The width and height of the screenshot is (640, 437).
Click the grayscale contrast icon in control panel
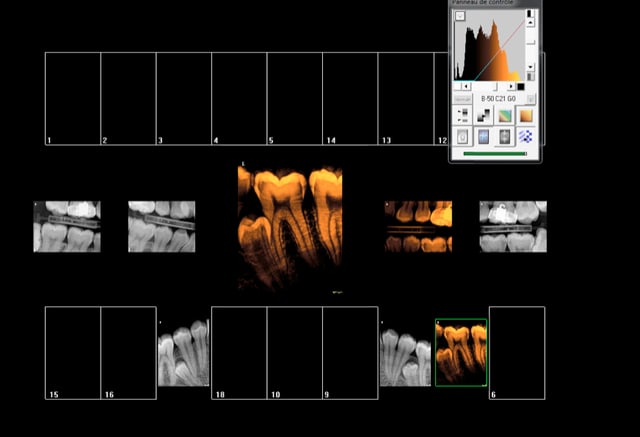[483, 115]
